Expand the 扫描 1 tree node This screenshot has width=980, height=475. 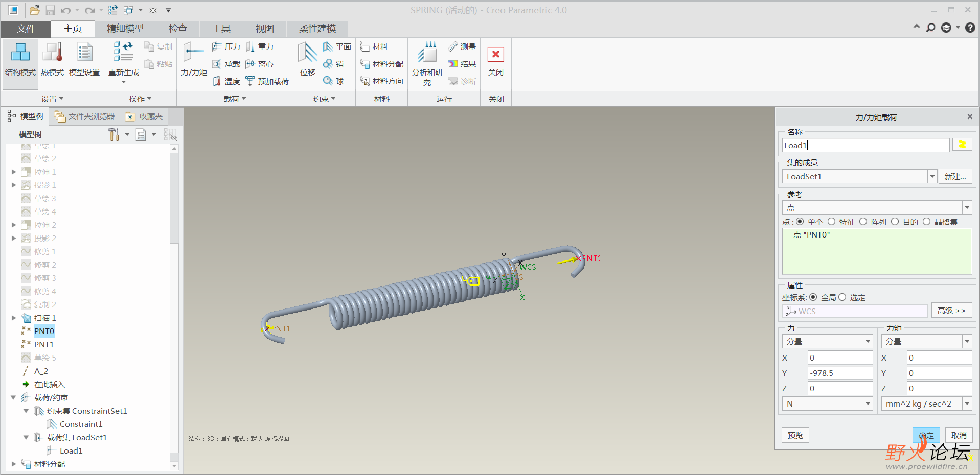14,318
